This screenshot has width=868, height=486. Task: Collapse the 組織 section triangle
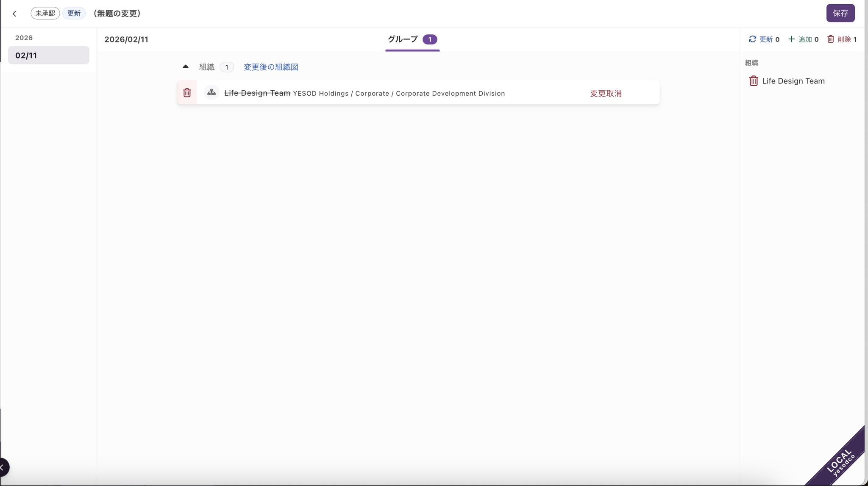pos(186,67)
